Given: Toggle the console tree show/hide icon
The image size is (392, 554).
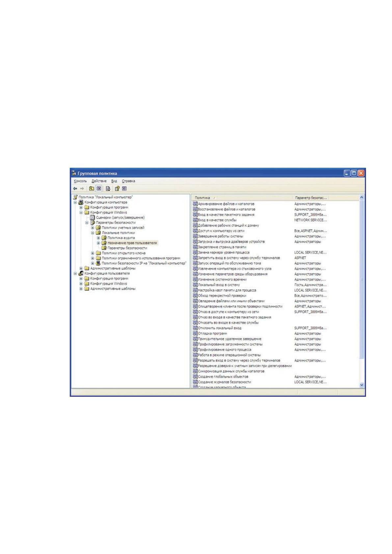Looking at the screenshot, I should pos(98,189).
